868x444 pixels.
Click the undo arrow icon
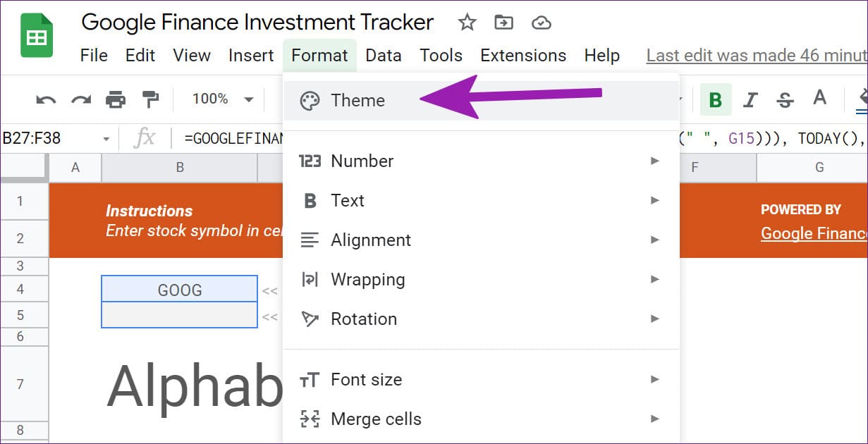[46, 100]
